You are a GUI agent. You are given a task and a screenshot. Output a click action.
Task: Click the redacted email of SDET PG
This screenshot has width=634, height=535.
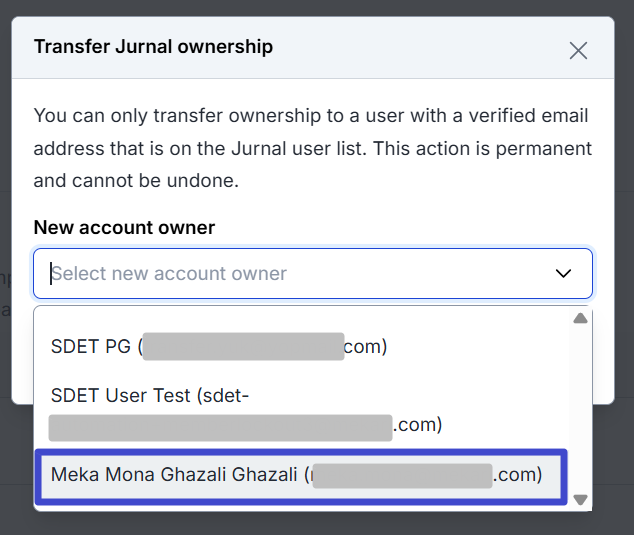coord(243,346)
